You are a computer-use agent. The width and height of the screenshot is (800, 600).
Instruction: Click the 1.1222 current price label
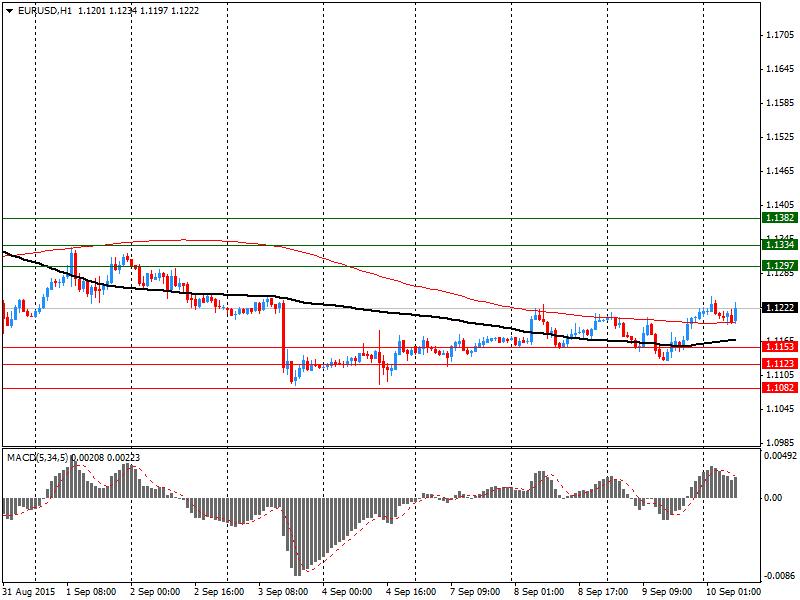pos(780,308)
